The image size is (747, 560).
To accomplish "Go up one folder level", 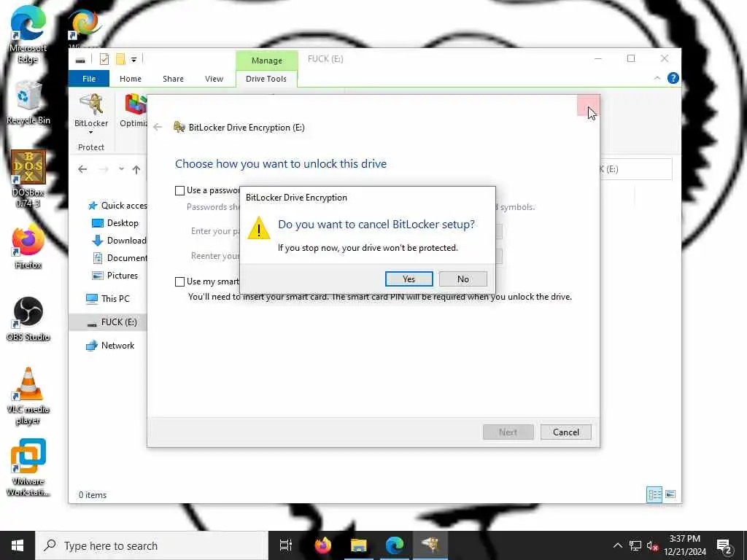I will 136,169.
